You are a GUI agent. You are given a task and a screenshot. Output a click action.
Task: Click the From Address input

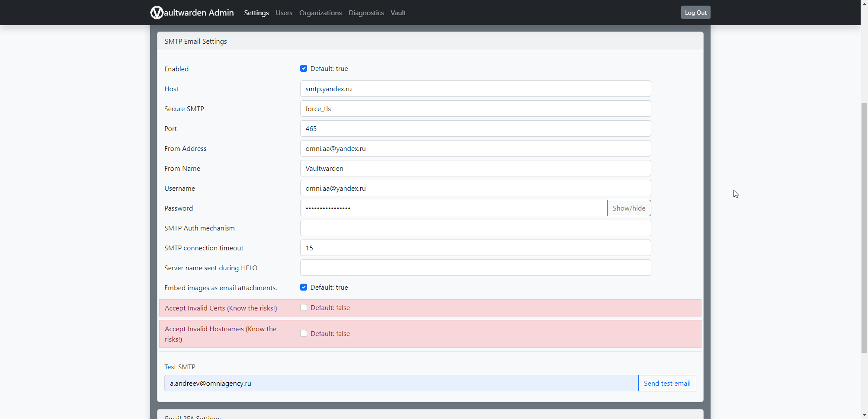pyautogui.click(x=475, y=148)
